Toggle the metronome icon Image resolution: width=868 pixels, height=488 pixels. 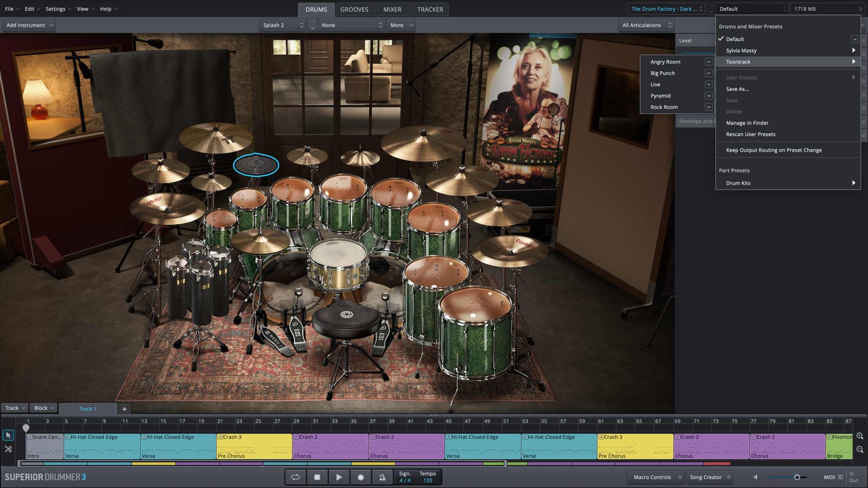tap(382, 477)
